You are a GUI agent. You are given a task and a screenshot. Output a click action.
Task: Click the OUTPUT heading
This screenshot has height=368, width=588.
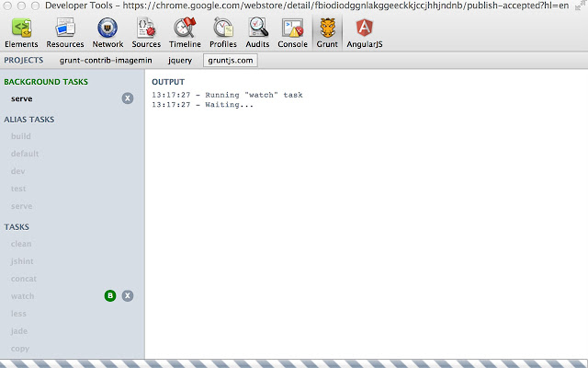tap(168, 82)
